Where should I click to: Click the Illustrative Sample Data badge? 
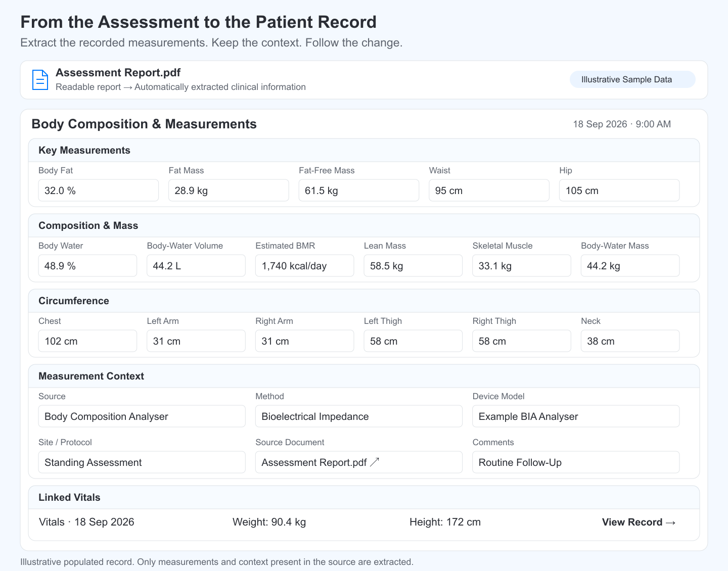pyautogui.click(x=632, y=79)
